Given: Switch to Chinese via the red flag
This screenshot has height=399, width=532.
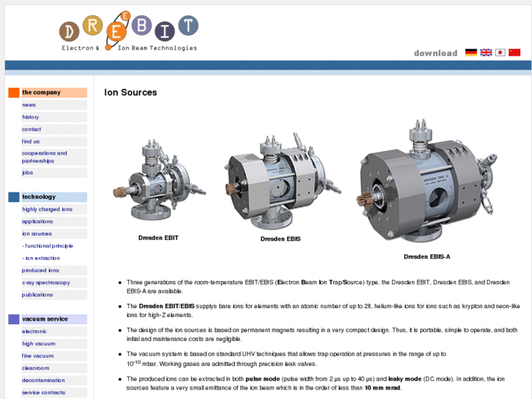Looking at the screenshot, I should pyautogui.click(x=514, y=52).
